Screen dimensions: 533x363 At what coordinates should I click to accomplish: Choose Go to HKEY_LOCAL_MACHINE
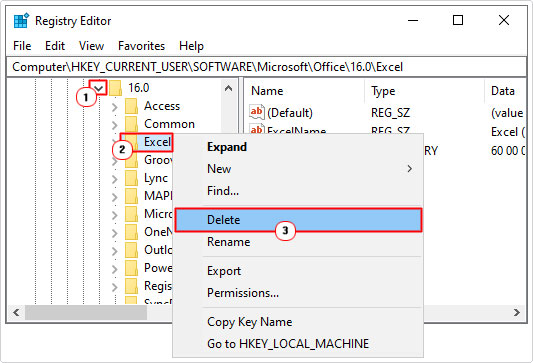pos(298,344)
